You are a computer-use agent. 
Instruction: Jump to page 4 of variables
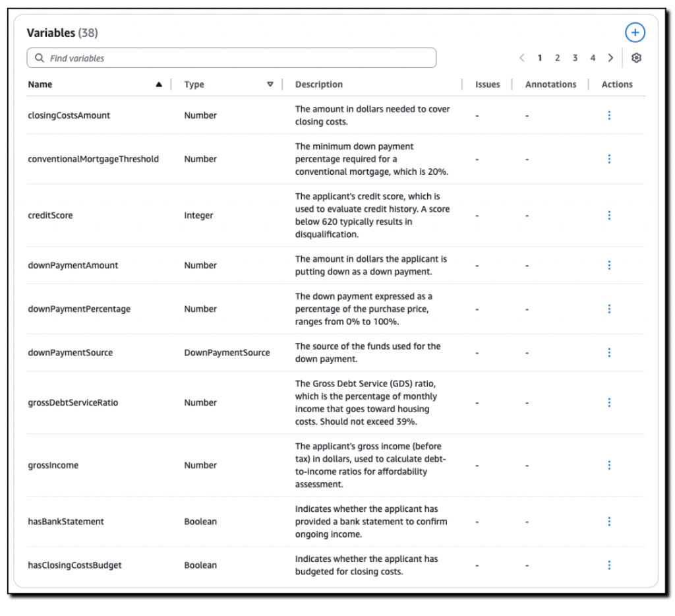pyautogui.click(x=593, y=58)
